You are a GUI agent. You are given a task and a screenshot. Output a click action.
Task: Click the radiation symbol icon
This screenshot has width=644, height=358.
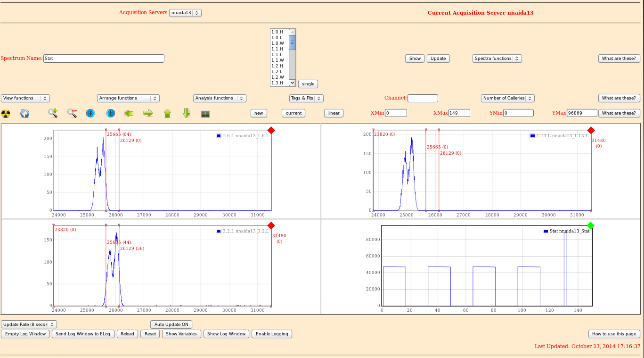pos(6,114)
